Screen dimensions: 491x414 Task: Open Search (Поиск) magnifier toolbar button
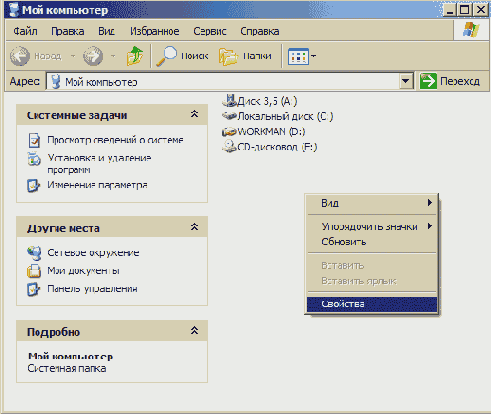[x=182, y=56]
